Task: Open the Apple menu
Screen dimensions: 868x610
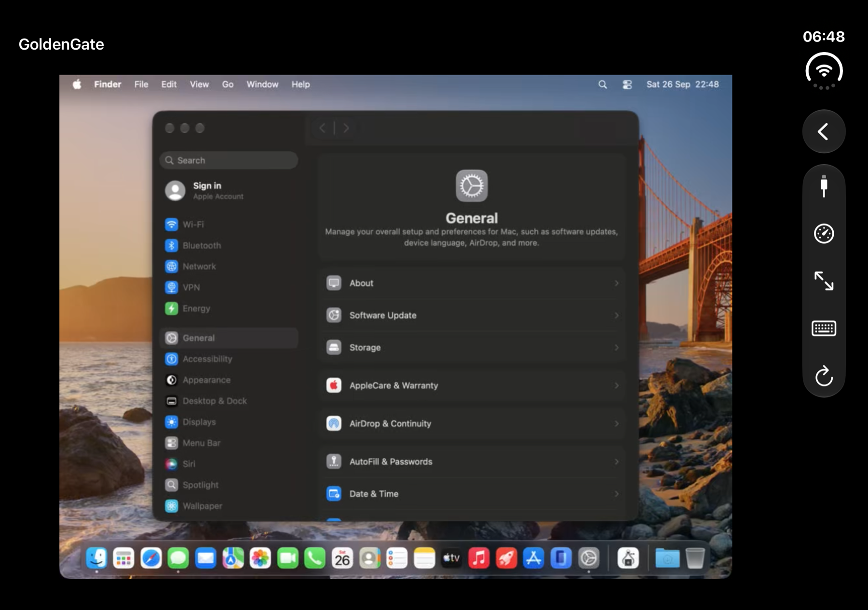Action: tap(77, 84)
